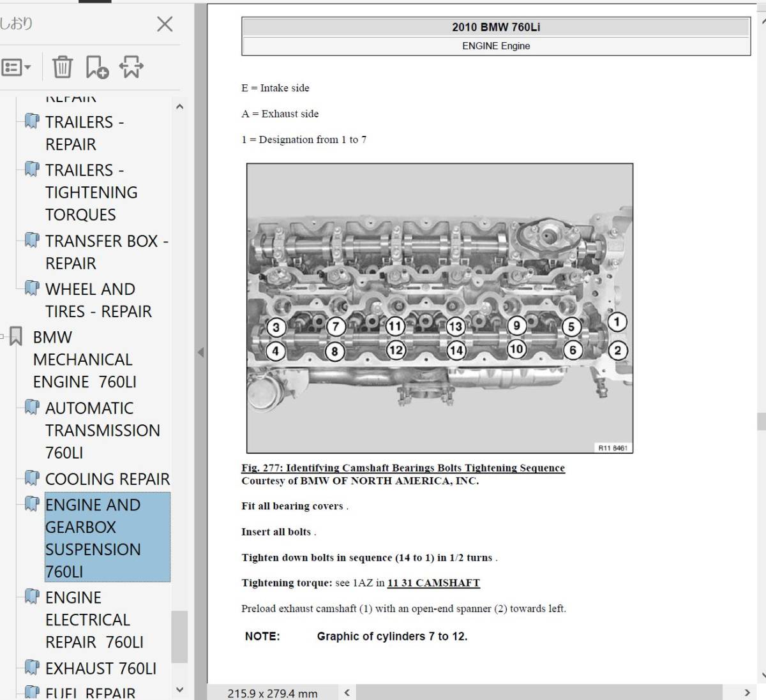The width and height of the screenshot is (766, 700).
Task: Click circled bolt number 1 in the figure
Action: tap(617, 322)
